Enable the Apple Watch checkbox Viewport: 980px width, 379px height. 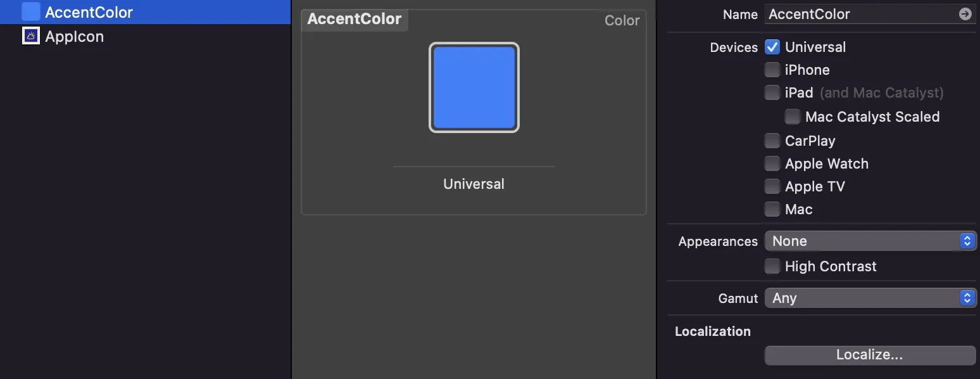point(772,164)
